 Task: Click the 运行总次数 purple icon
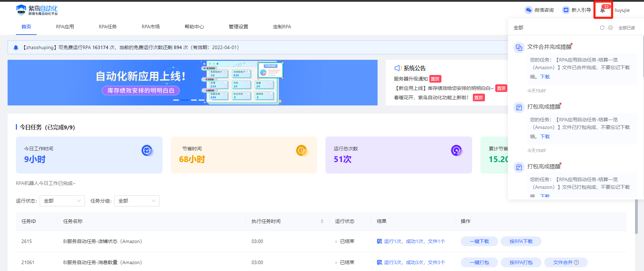point(456,150)
